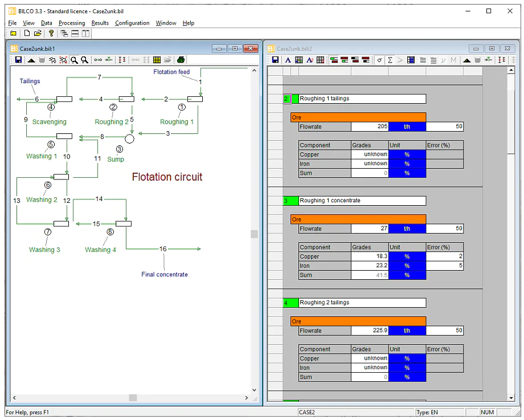Click the Roughing 2 tailings flowrate value 225.9
The height and width of the screenshot is (420, 524).
(x=370, y=331)
